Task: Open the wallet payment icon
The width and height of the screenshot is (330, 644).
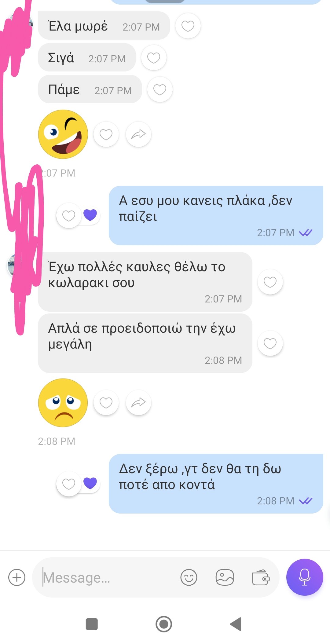Action: click(x=261, y=577)
